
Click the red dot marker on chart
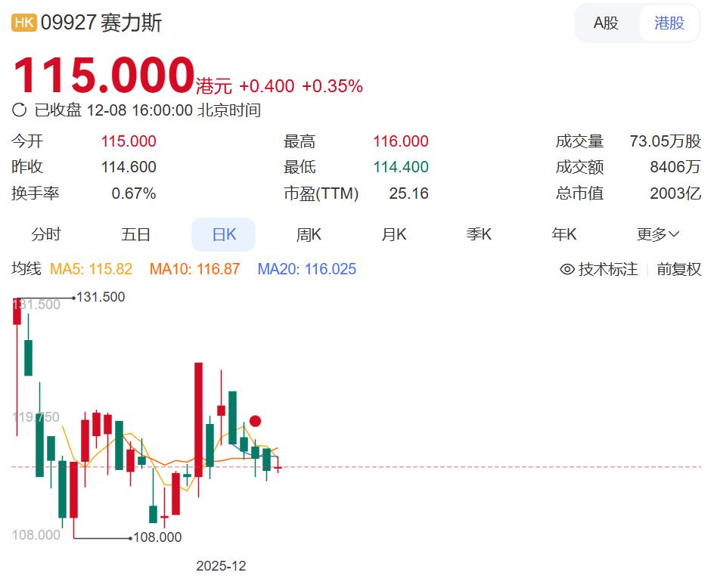tap(256, 421)
